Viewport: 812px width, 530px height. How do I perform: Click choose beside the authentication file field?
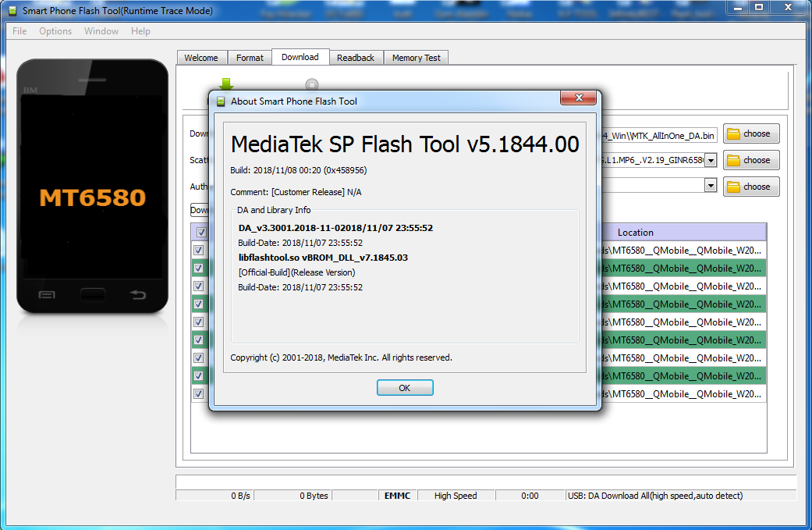[x=751, y=187]
